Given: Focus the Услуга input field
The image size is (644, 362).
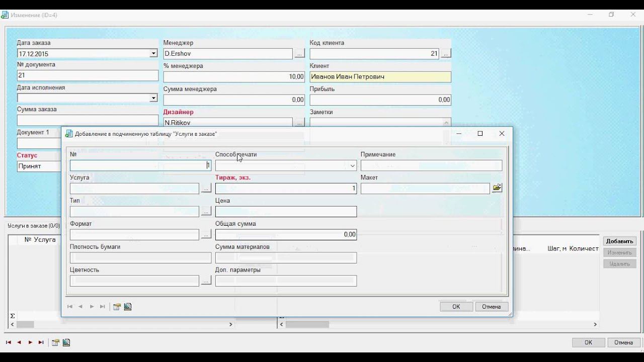Looking at the screenshot, I should coord(134,189).
